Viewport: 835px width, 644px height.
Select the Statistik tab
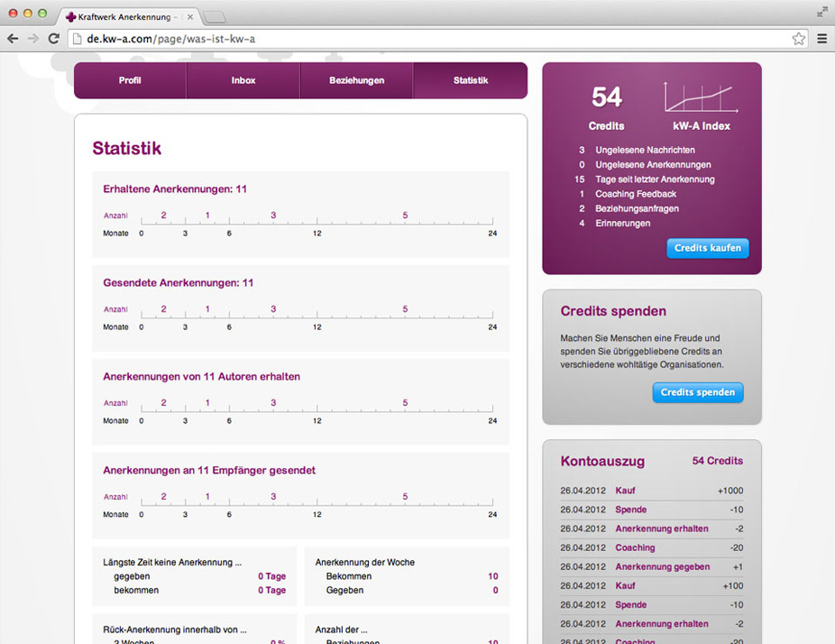tap(470, 80)
